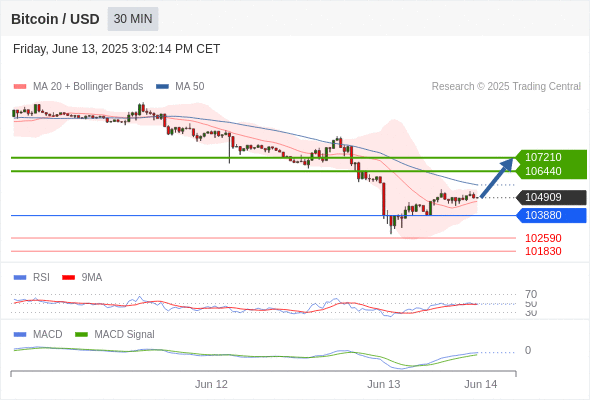Click the blue RSI legend swatch
The height and width of the screenshot is (400, 590).
click(20, 278)
